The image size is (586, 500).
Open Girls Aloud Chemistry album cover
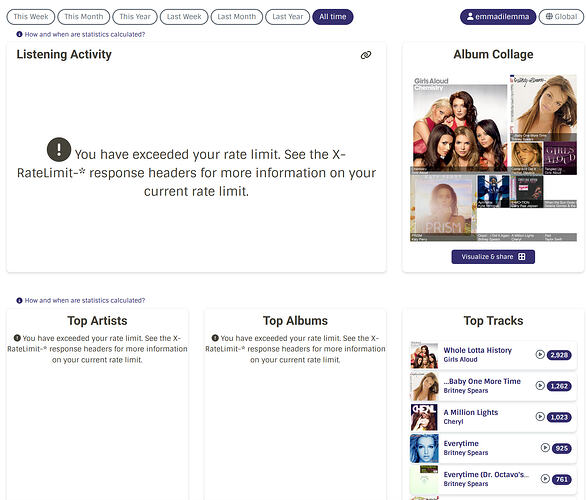pyautogui.click(x=460, y=125)
